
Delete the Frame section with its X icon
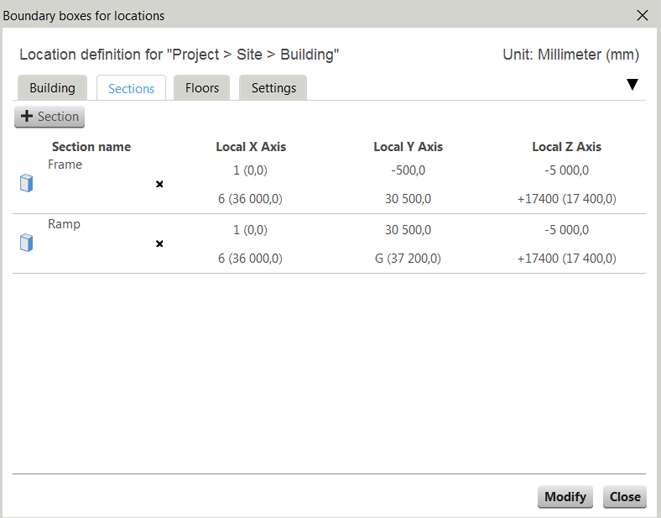coord(159,184)
